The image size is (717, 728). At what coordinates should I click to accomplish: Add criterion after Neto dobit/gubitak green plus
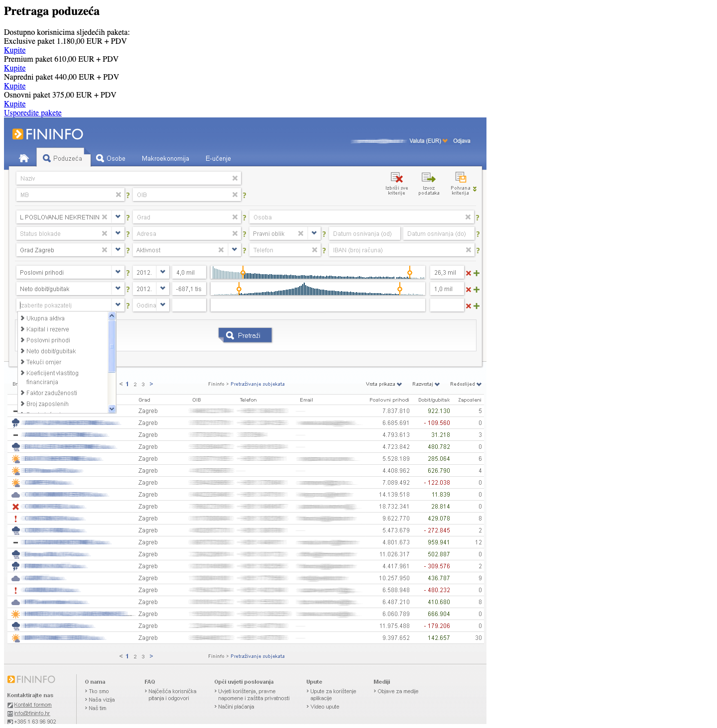(477, 290)
